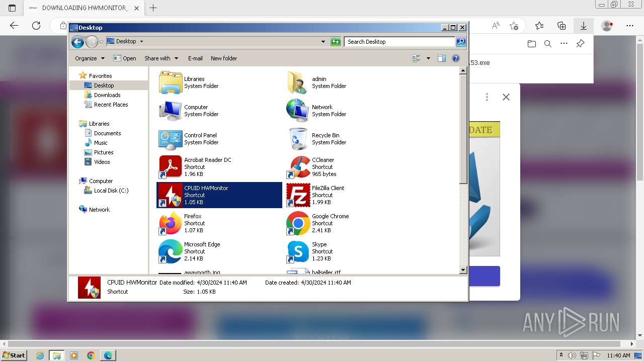Select Desktop under Favorites
Image resolution: width=644 pixels, height=362 pixels.
[104, 85]
